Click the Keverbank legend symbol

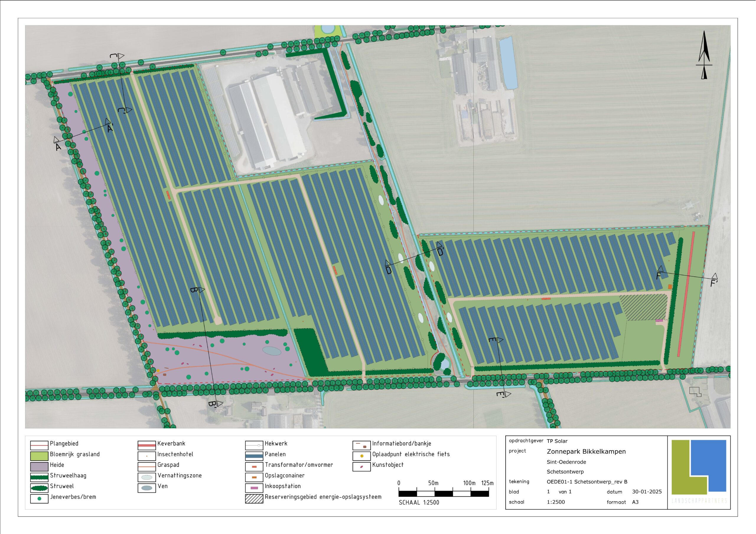tap(146, 445)
